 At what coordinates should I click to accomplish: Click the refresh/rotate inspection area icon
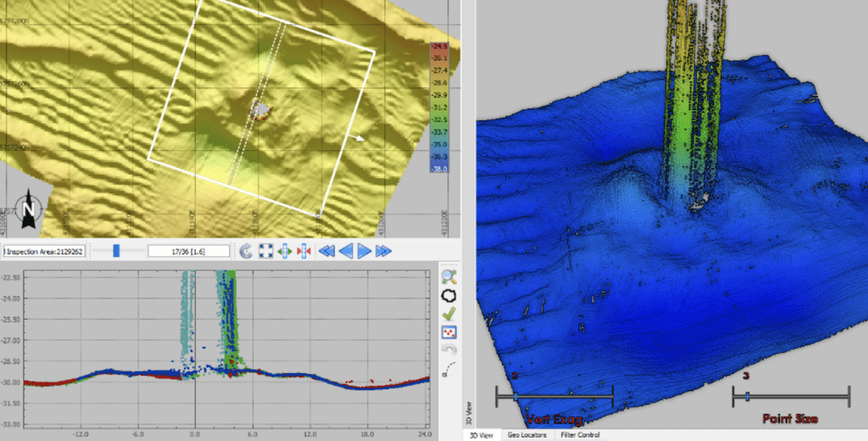click(x=246, y=251)
